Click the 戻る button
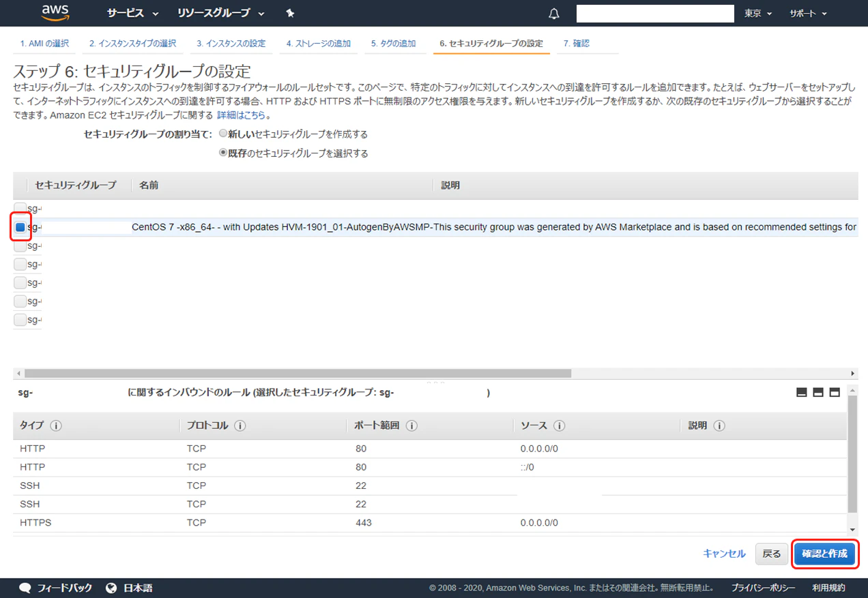Viewport: 868px width, 598px height. 771,554
